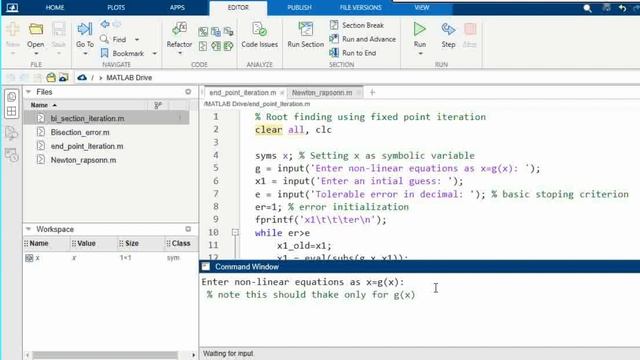Expand the Find dropdown arrow
The image size is (640, 360).
(x=137, y=40)
